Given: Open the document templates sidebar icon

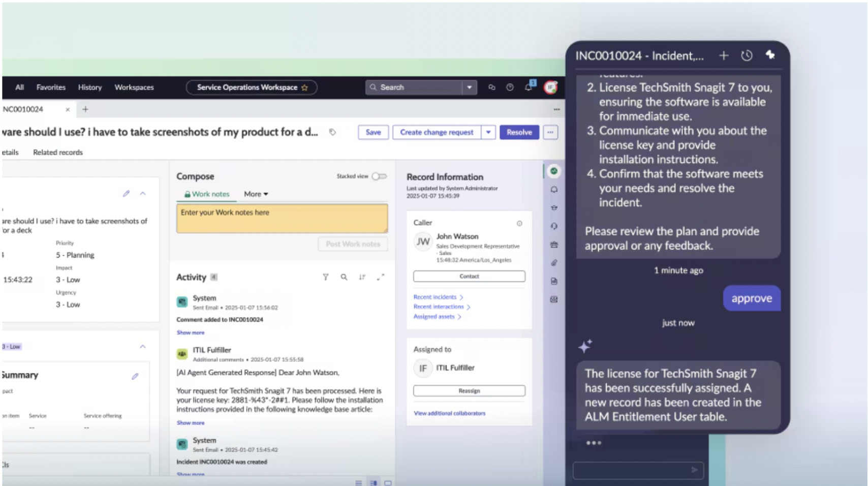Looking at the screenshot, I should [x=554, y=281].
